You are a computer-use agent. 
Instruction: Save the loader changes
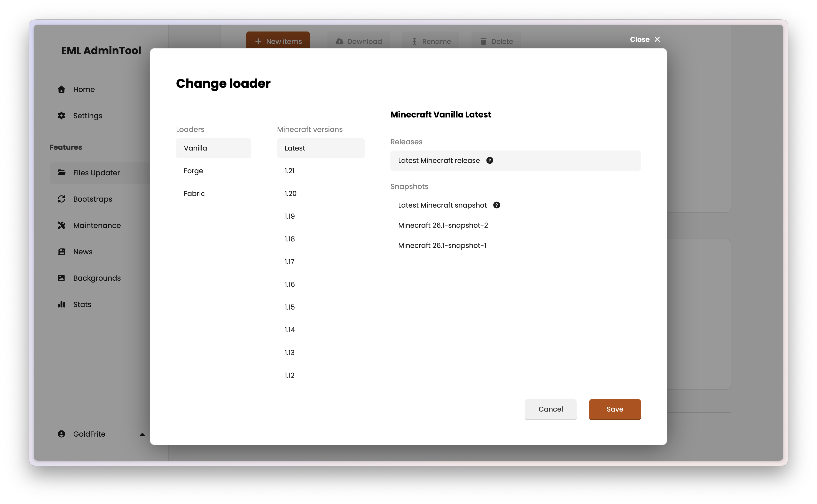615,409
